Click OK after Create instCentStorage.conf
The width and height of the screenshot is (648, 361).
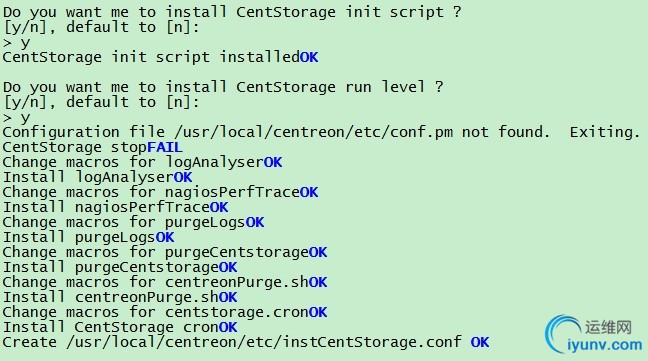(480, 342)
